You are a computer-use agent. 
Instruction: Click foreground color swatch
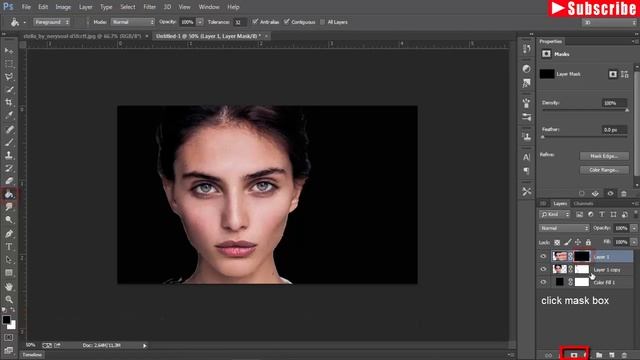pos(6,320)
